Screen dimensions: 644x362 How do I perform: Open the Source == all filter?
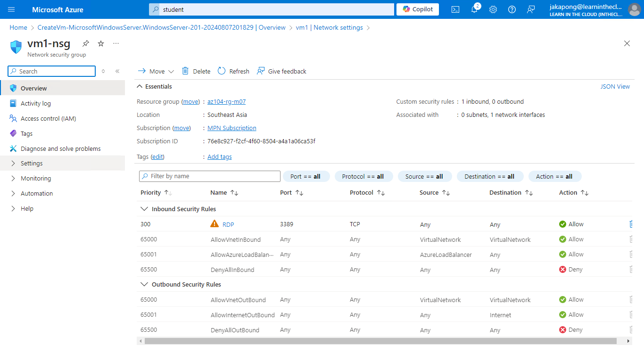point(424,176)
